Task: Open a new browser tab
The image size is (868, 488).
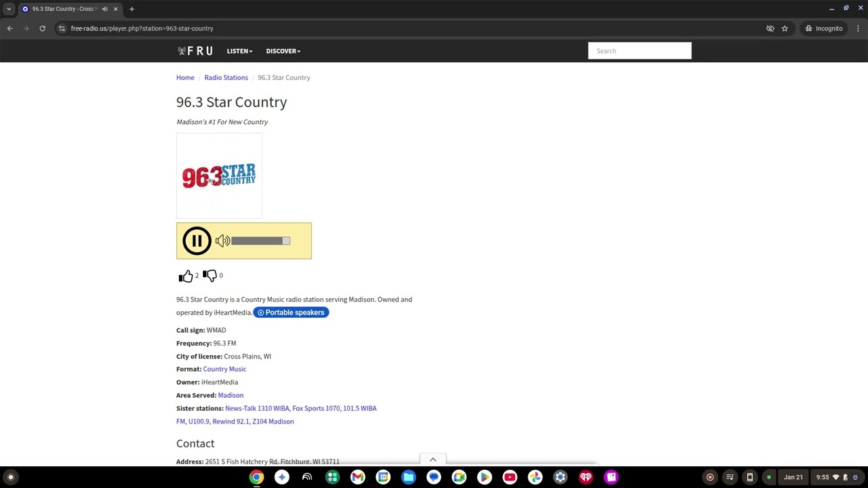Action: tap(132, 9)
